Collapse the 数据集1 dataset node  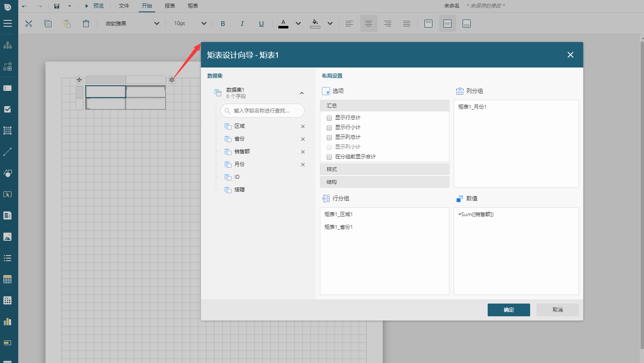pos(302,93)
